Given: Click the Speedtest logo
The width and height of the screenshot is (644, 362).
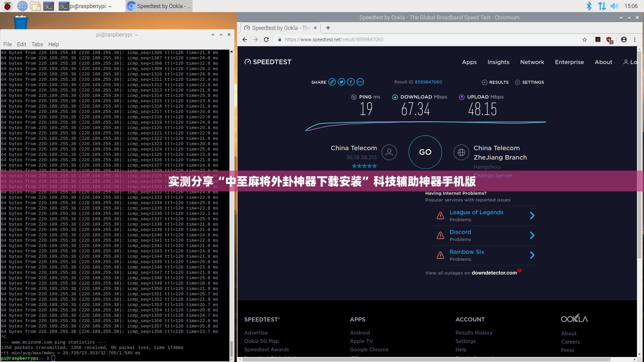Looking at the screenshot, I should (x=268, y=62).
